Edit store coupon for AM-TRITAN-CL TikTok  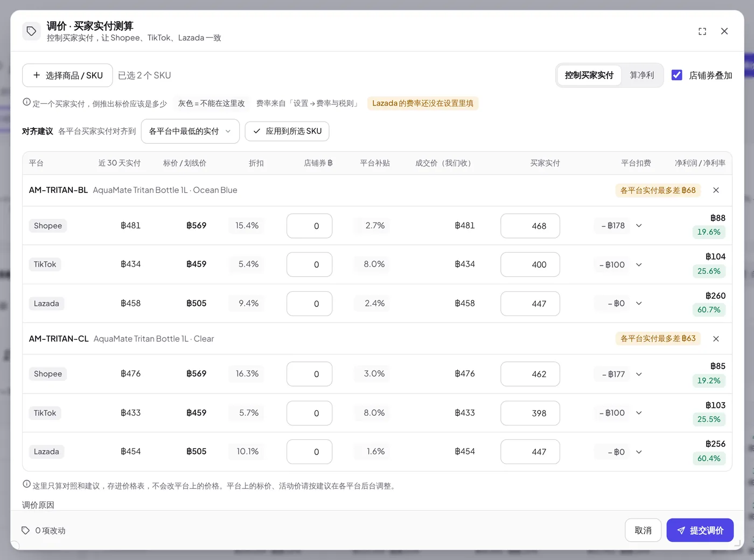click(x=310, y=413)
